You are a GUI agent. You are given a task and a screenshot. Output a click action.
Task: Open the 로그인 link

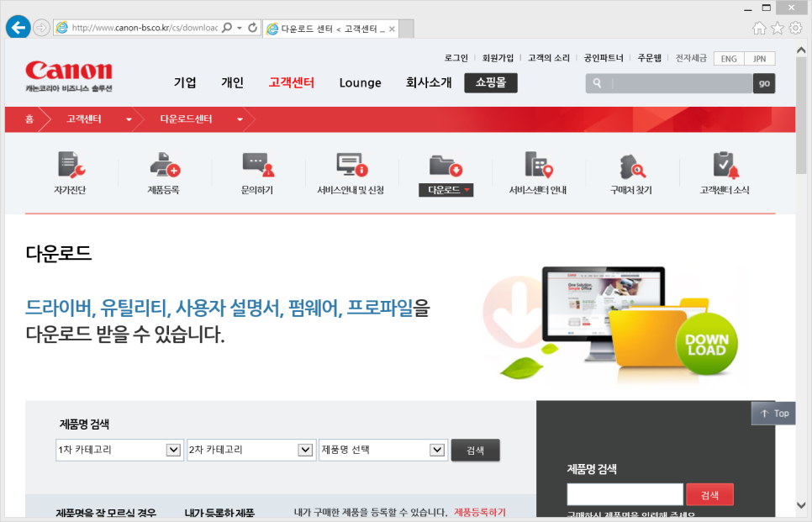(456, 58)
